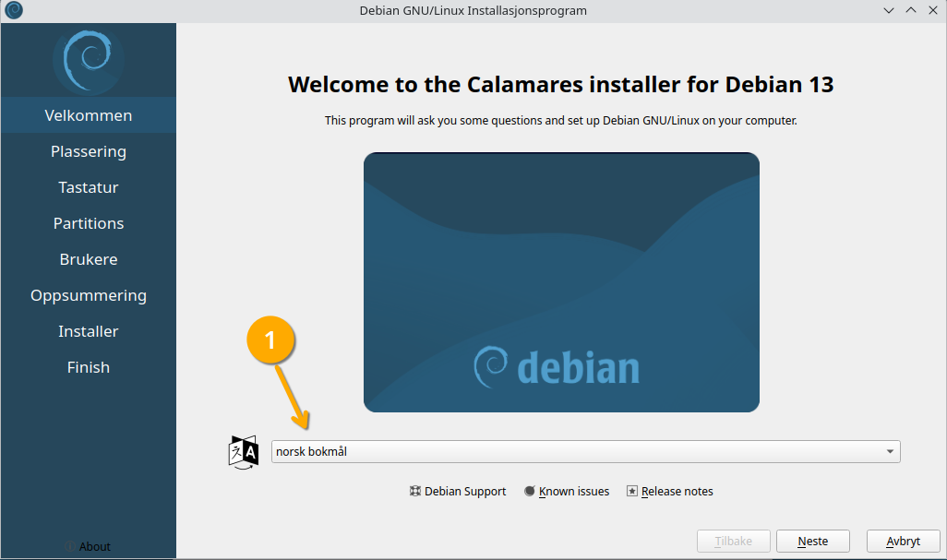Viewport: 947px width, 560px height.
Task: Click the About info icon
Action: (x=69, y=547)
